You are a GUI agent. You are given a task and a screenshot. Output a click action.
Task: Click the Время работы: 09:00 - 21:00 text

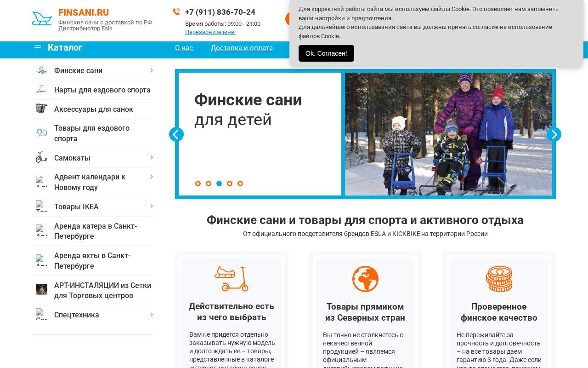[223, 24]
